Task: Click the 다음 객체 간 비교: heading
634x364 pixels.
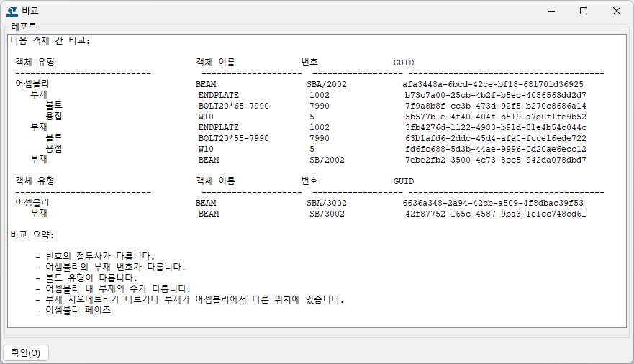Action: 50,41
